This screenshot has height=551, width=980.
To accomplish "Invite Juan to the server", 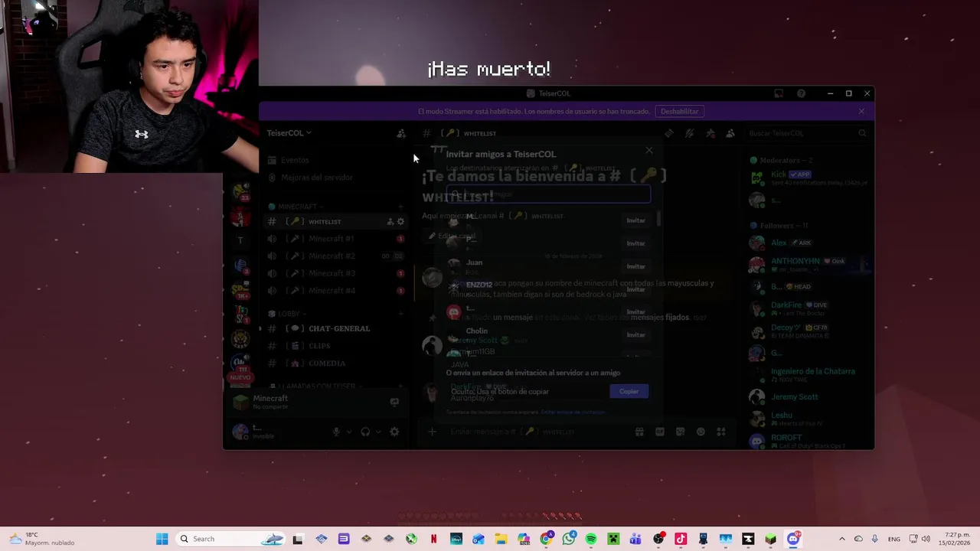I will click(x=635, y=266).
